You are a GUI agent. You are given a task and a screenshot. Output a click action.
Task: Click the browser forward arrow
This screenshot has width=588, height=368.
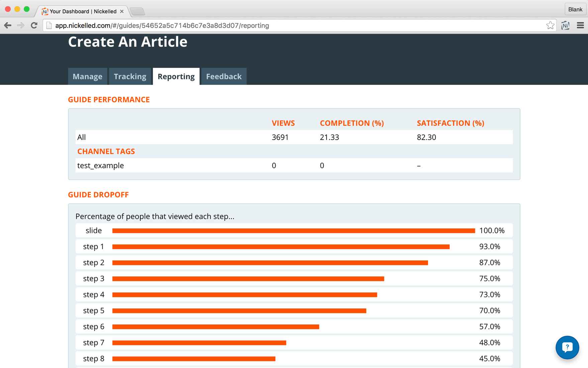click(21, 25)
